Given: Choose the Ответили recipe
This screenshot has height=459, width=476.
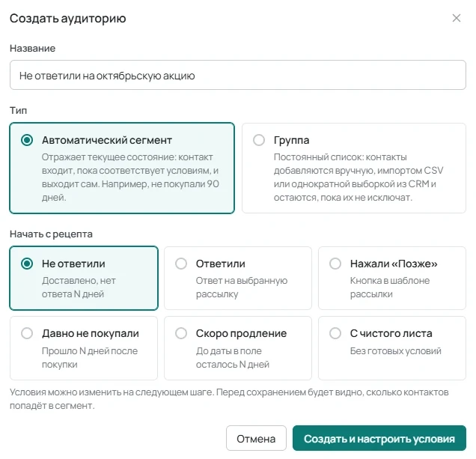Looking at the screenshot, I should [x=238, y=278].
